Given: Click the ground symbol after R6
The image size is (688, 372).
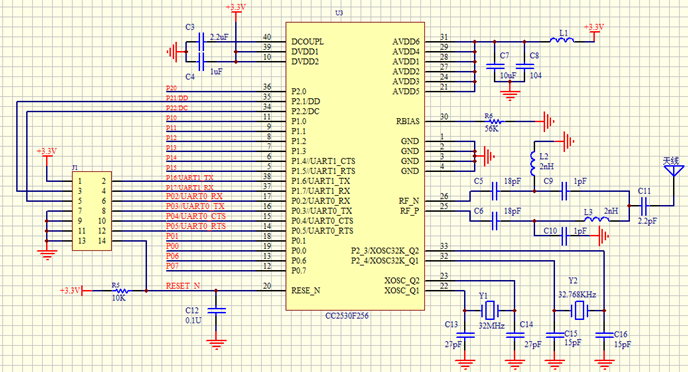Looking at the screenshot, I should [548, 122].
